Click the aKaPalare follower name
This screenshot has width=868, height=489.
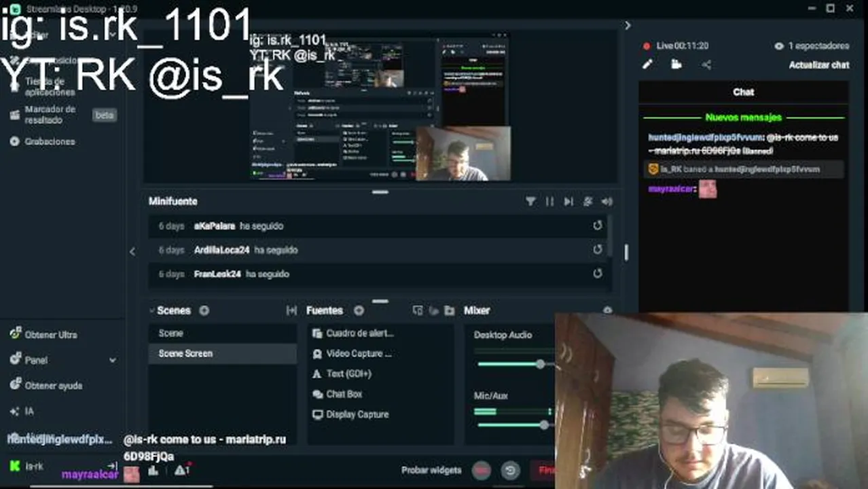point(215,226)
